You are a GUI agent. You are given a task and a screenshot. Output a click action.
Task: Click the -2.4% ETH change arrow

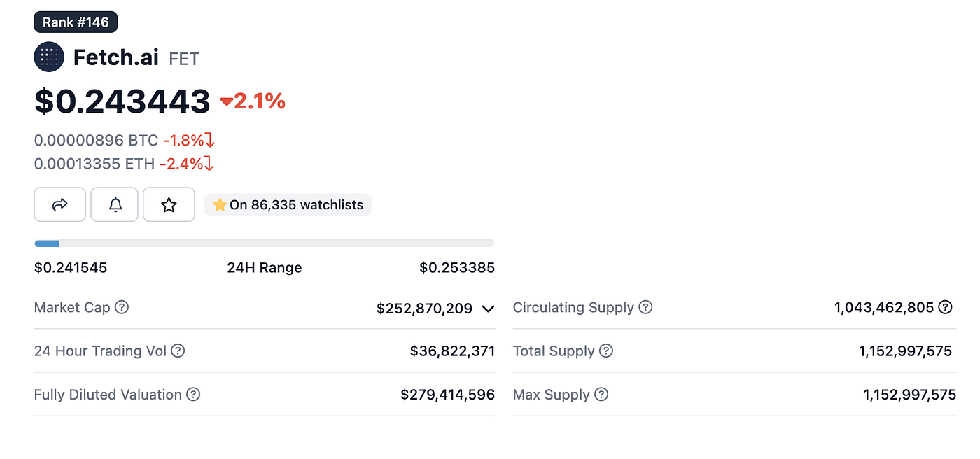coord(209,164)
